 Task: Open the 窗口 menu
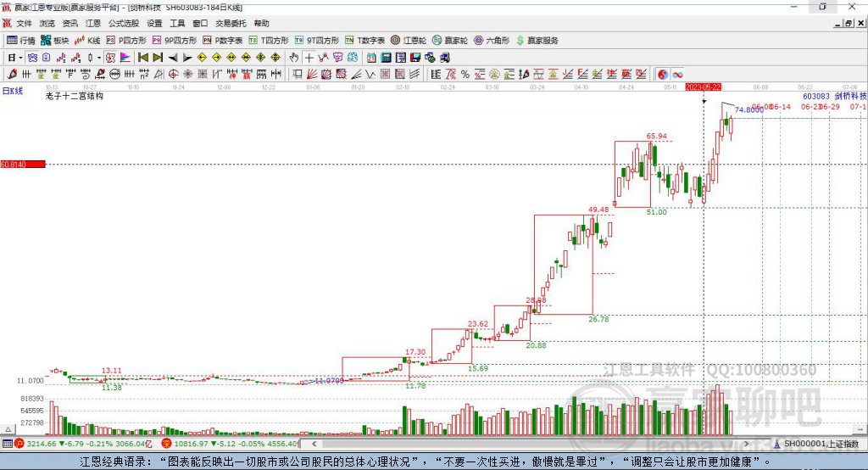coord(200,23)
